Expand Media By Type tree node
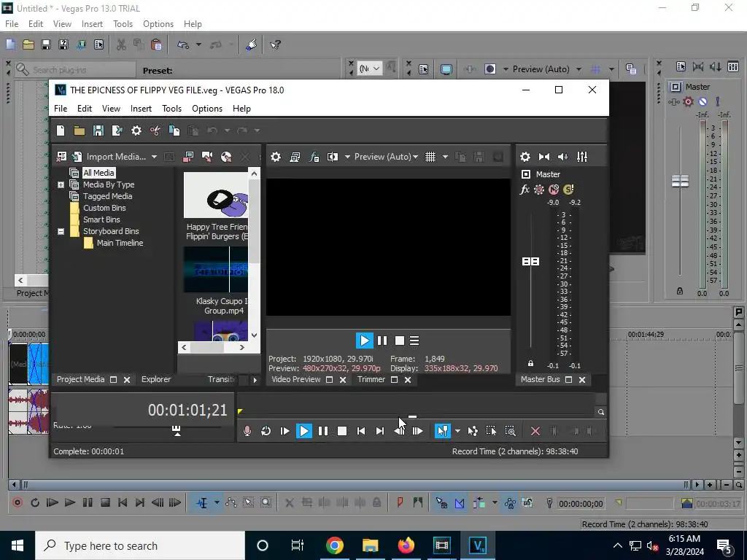747x560 pixels. pos(61,184)
